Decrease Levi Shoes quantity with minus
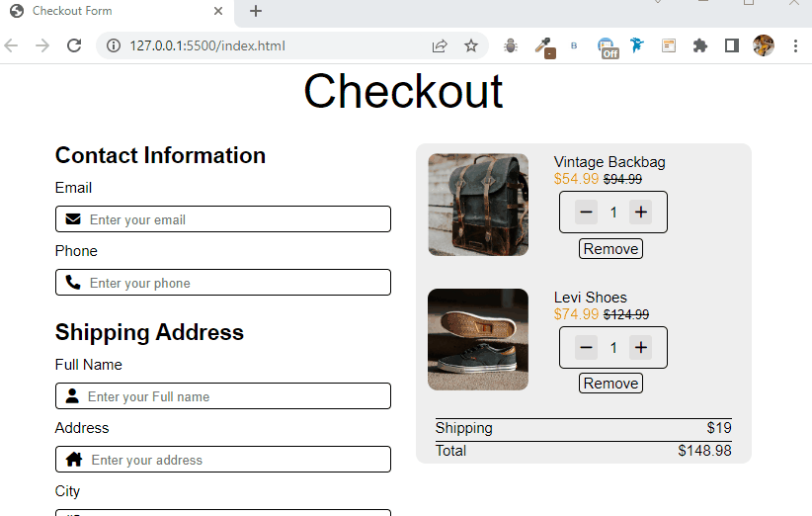The image size is (812, 516). tap(586, 347)
